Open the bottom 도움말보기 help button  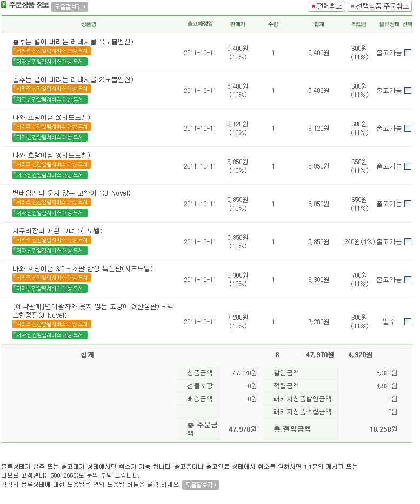200,485
